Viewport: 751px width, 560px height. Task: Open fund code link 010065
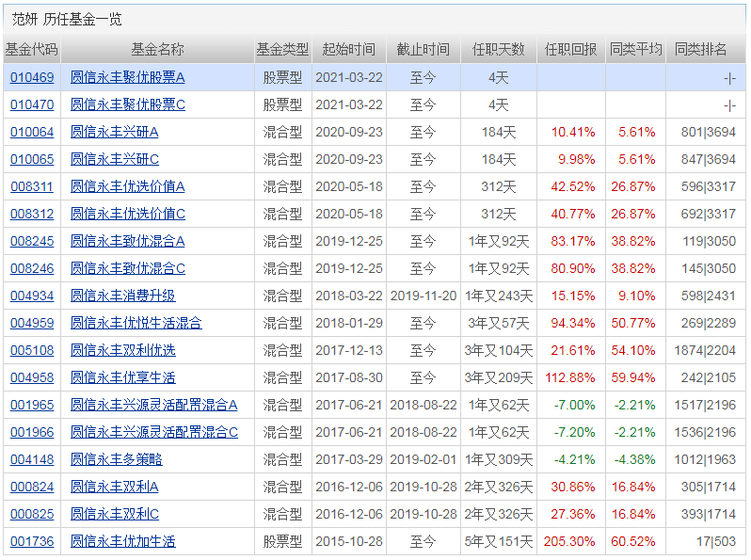pos(32,159)
